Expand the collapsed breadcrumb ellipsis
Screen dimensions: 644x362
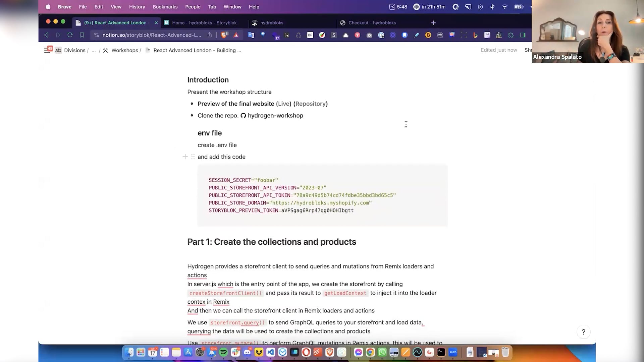[94, 50]
